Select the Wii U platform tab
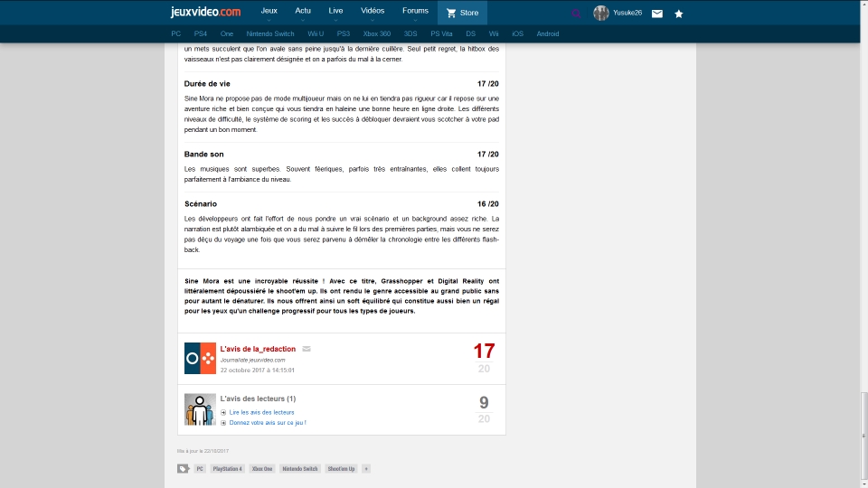Image resolution: width=868 pixels, height=488 pixels. point(316,33)
